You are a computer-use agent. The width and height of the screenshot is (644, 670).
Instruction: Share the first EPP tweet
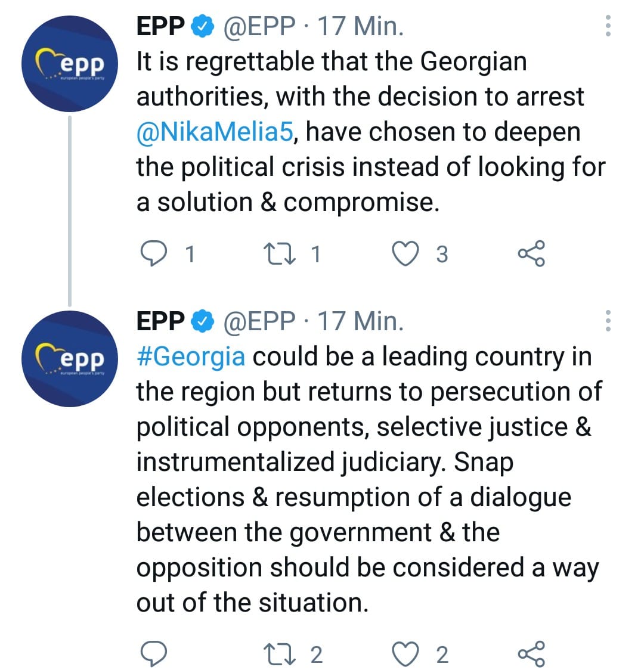pyautogui.click(x=531, y=254)
